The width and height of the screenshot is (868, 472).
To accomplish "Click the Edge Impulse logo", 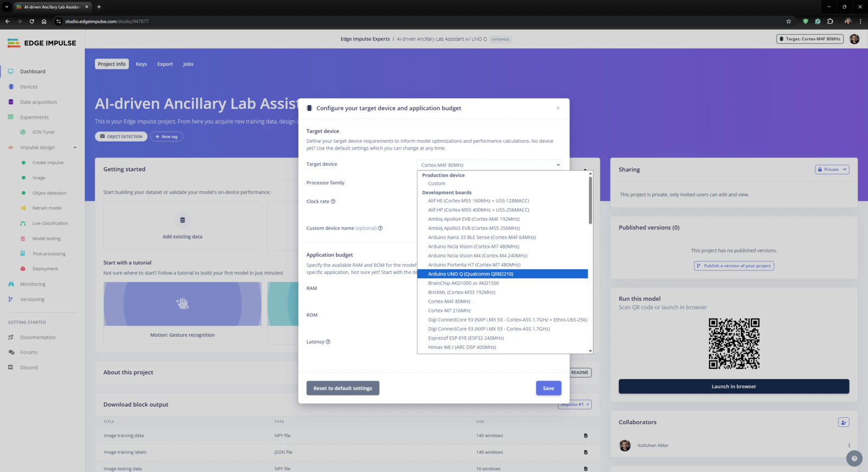I will pyautogui.click(x=42, y=43).
